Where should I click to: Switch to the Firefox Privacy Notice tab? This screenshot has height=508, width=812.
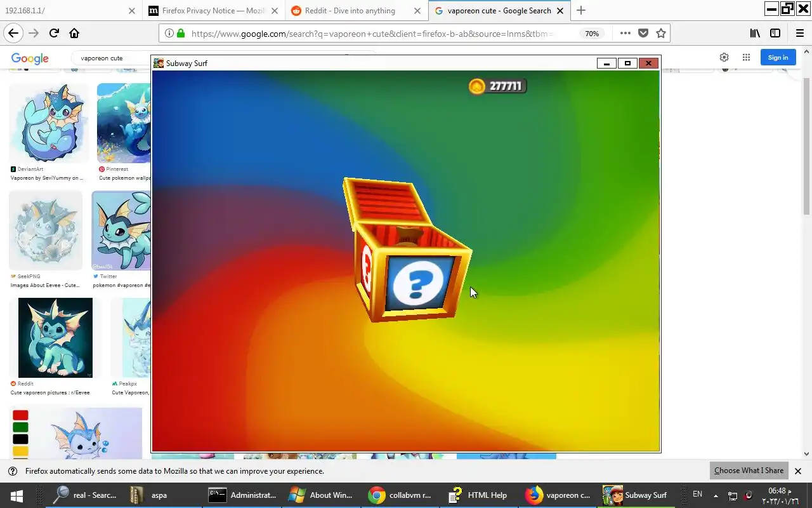coord(214,11)
